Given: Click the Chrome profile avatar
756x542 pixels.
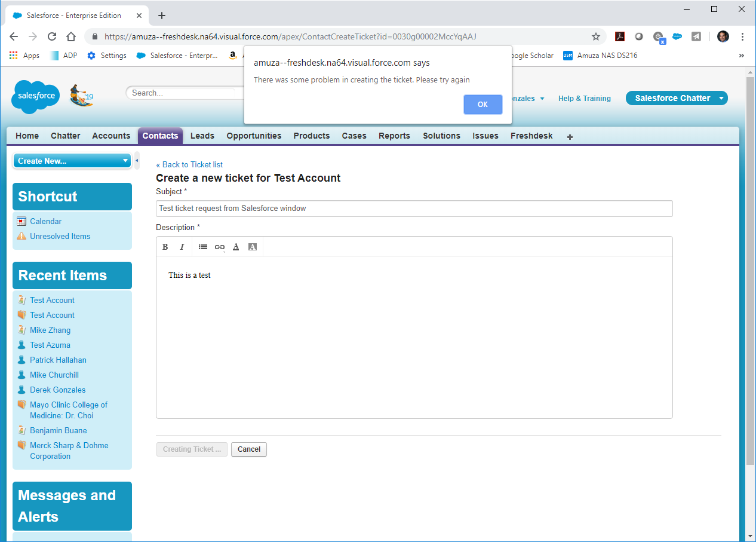Looking at the screenshot, I should tap(723, 36).
